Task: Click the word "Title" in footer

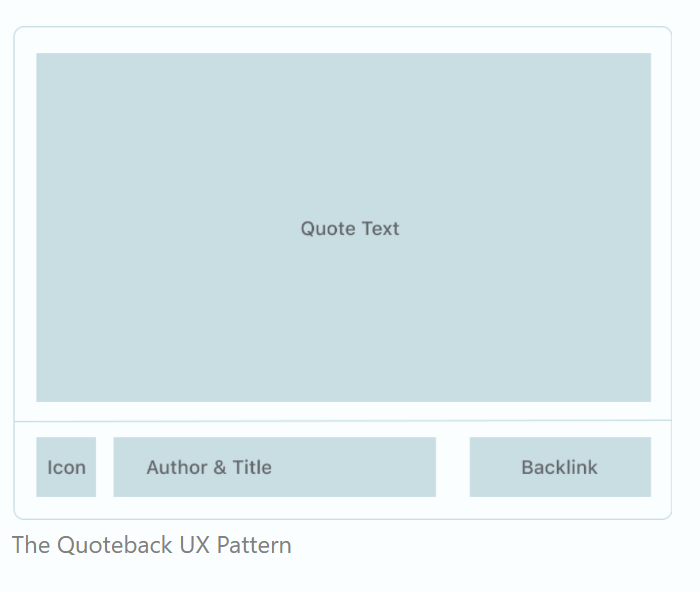Action: 252,467
